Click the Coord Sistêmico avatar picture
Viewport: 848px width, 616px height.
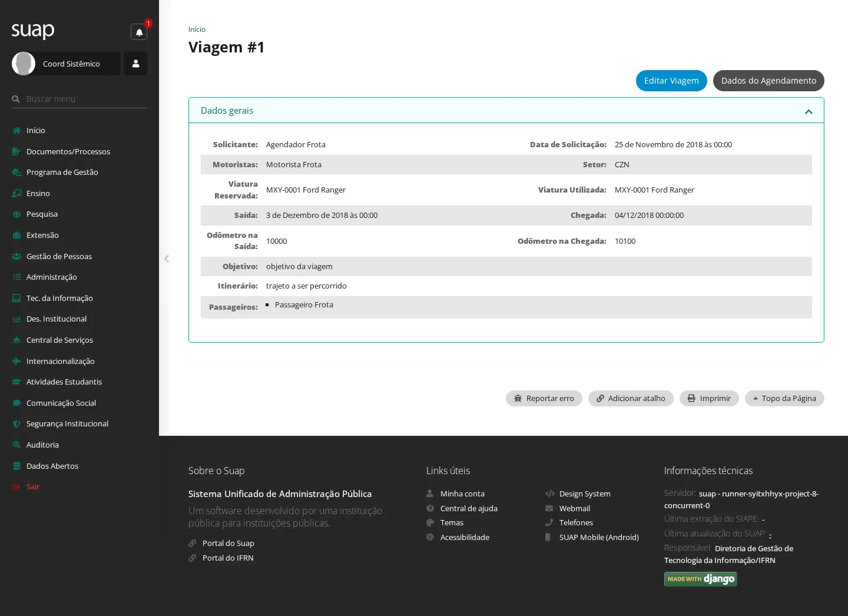(24, 64)
